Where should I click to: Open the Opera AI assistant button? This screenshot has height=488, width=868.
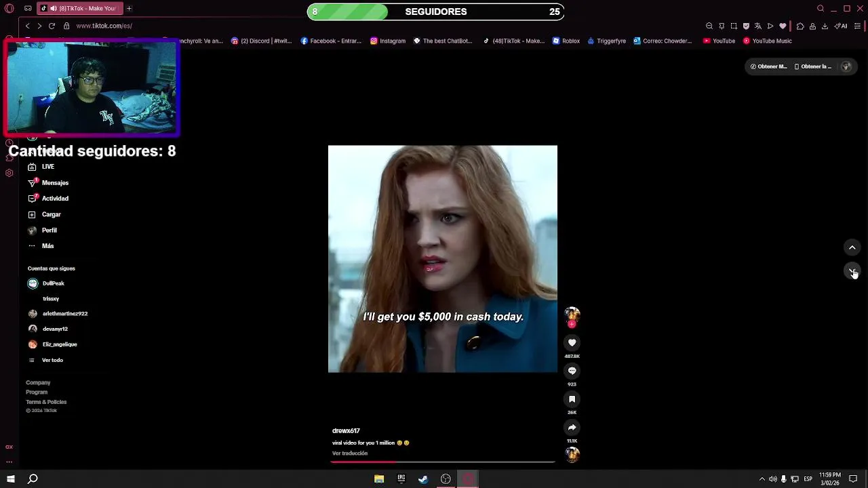pos(841,26)
